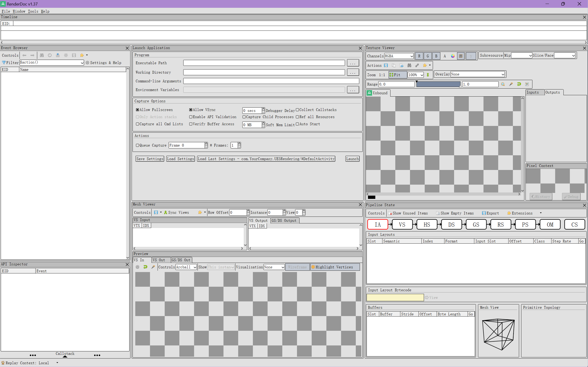
Task: Open the Overlay dropdown set to None
Action: (x=478, y=74)
